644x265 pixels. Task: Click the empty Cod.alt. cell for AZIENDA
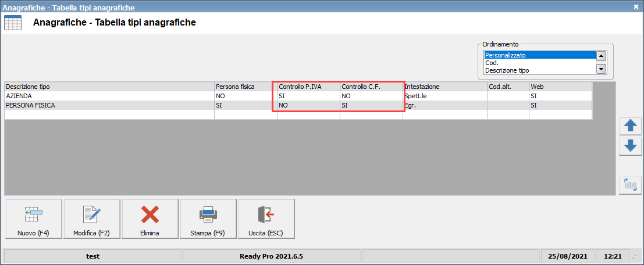[508, 95]
